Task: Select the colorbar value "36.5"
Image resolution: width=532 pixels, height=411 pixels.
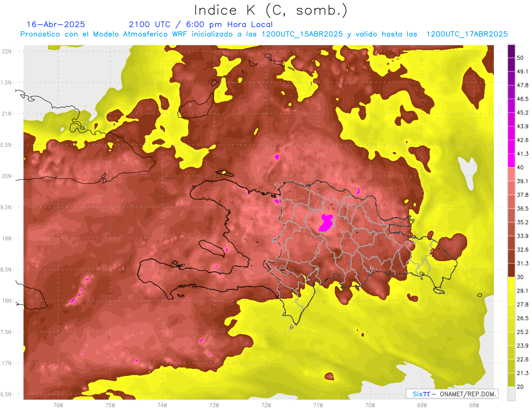Action: [523, 208]
